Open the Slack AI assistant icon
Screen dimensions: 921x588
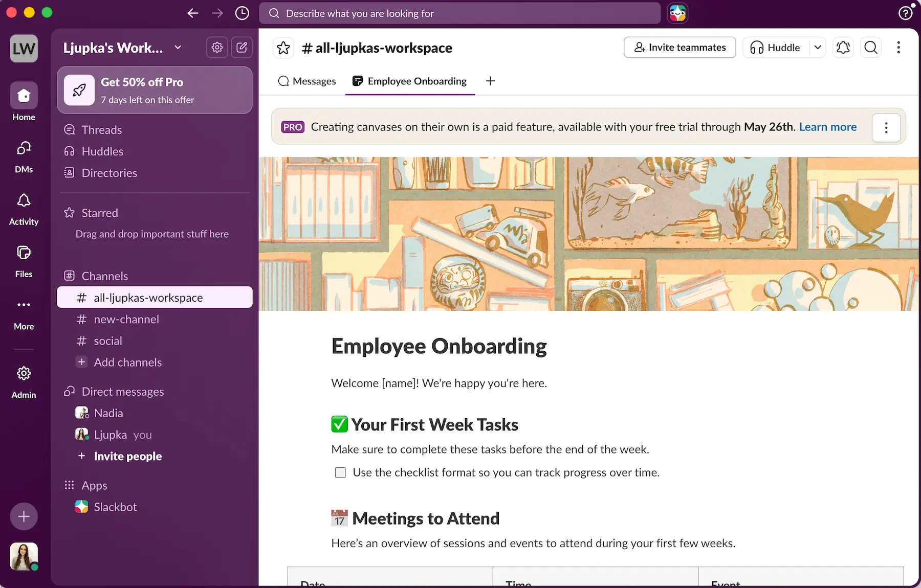(x=677, y=13)
